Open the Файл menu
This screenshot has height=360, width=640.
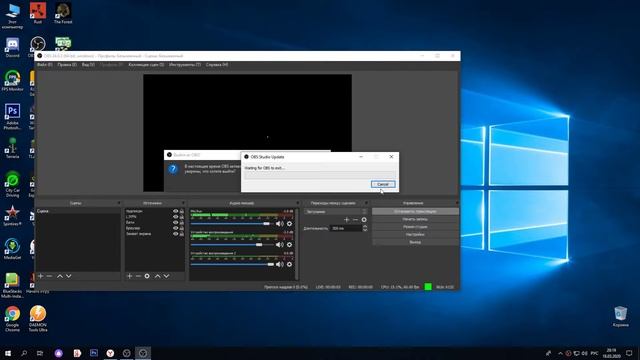pyautogui.click(x=44, y=64)
